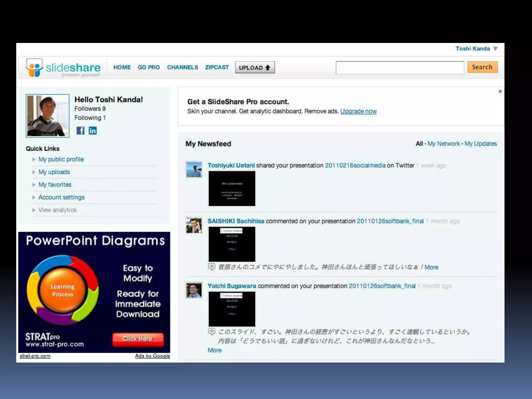
Task: Follow the Upgrade now link
Action: click(x=358, y=111)
